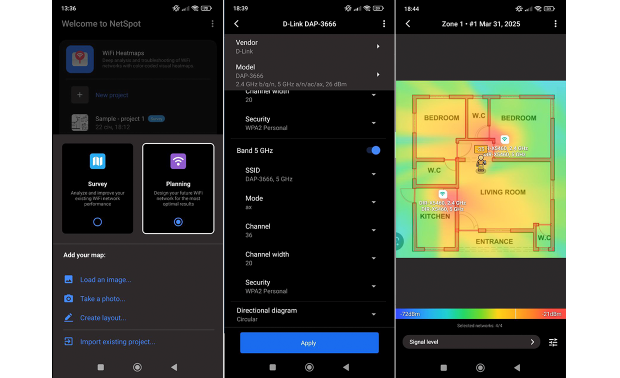
Task: Choose the Planning radio button
Action: [x=178, y=222]
